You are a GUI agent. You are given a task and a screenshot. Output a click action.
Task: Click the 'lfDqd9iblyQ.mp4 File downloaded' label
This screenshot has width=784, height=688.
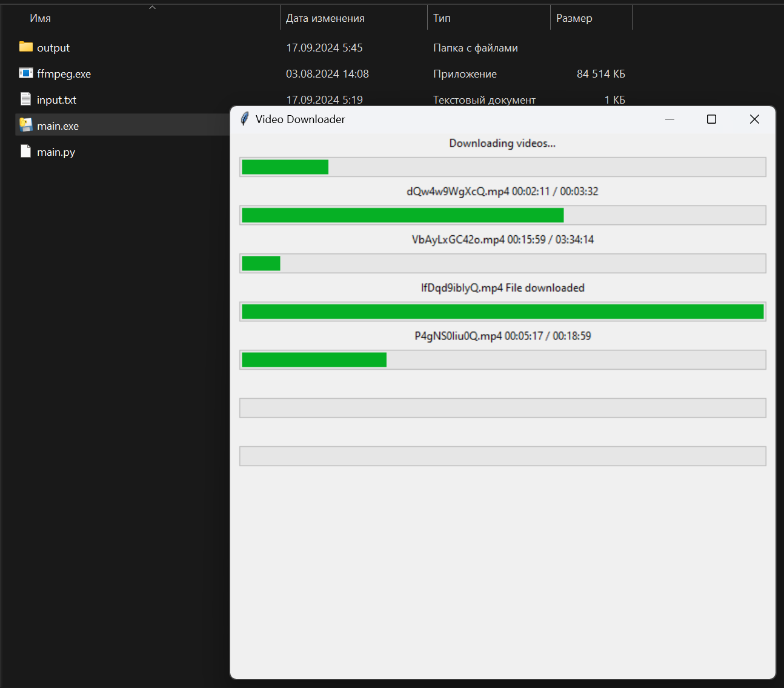tap(502, 287)
